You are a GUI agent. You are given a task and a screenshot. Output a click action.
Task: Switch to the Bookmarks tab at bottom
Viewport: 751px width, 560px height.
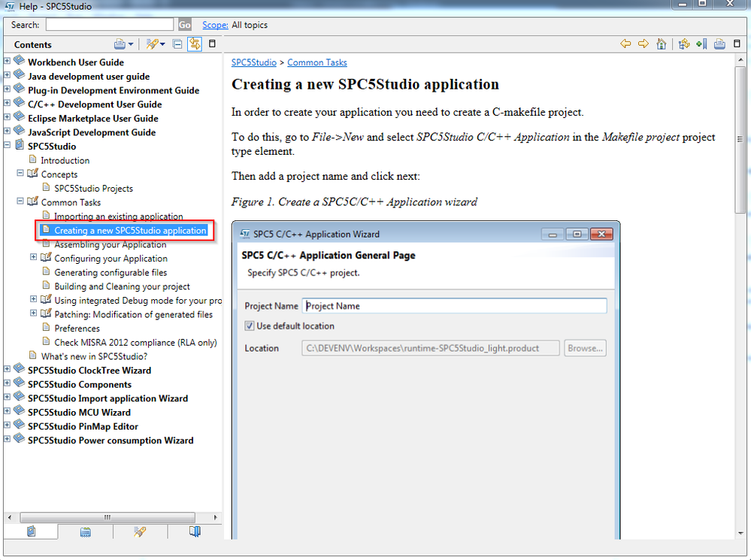point(195,531)
